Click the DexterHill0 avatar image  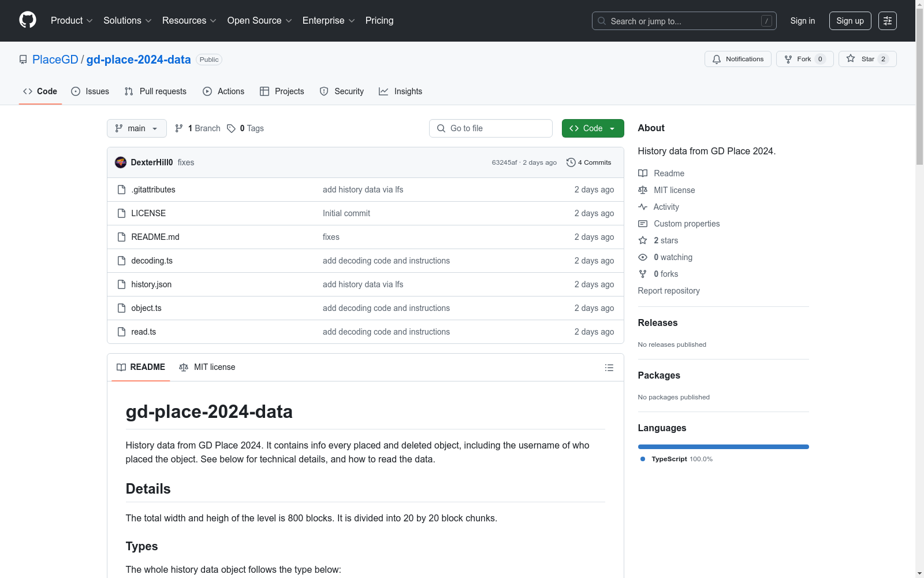(121, 162)
